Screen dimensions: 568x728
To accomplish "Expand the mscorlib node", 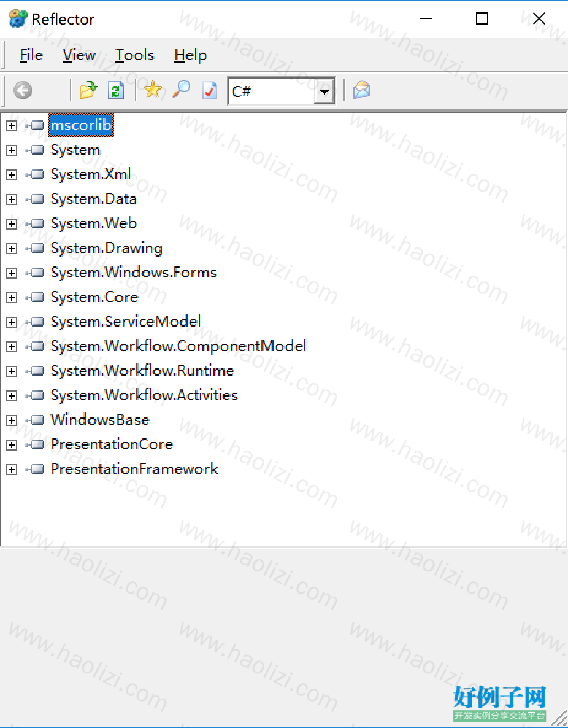I will click(12, 125).
